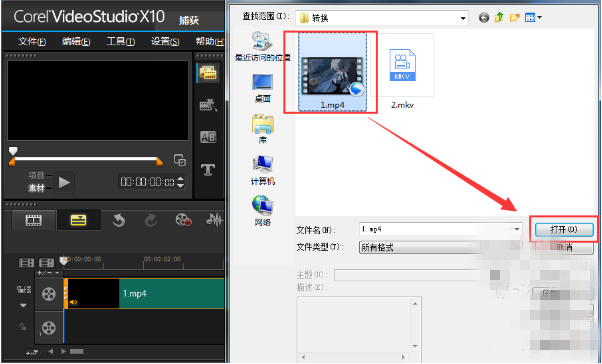The image size is (602, 364).
Task: Click the 取消 (Cancel) button
Action: [x=564, y=247]
